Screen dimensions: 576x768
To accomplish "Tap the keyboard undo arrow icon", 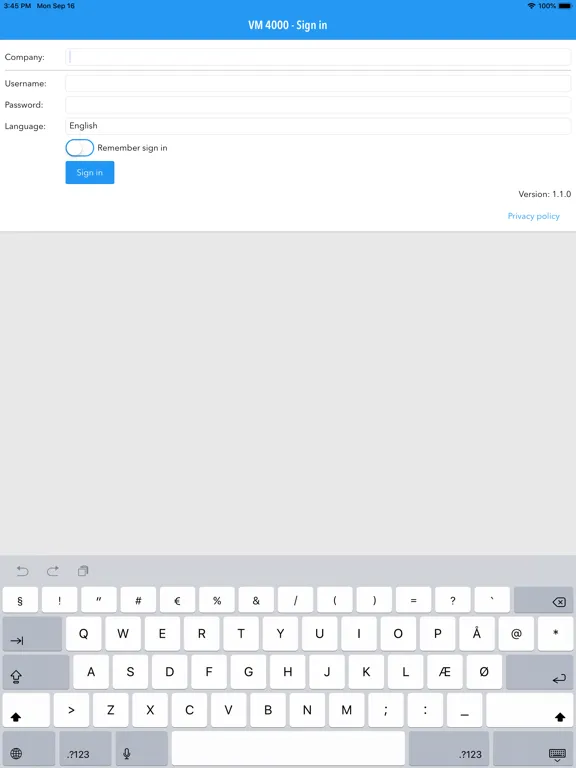I will (x=23, y=571).
